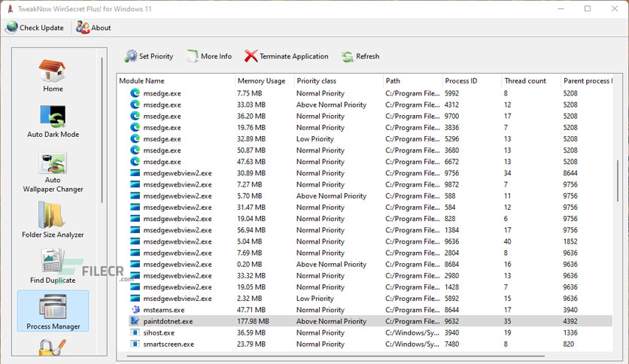This screenshot has height=364, width=629.
Task: Click the padlock icon below Process Manager
Action: click(x=52, y=347)
